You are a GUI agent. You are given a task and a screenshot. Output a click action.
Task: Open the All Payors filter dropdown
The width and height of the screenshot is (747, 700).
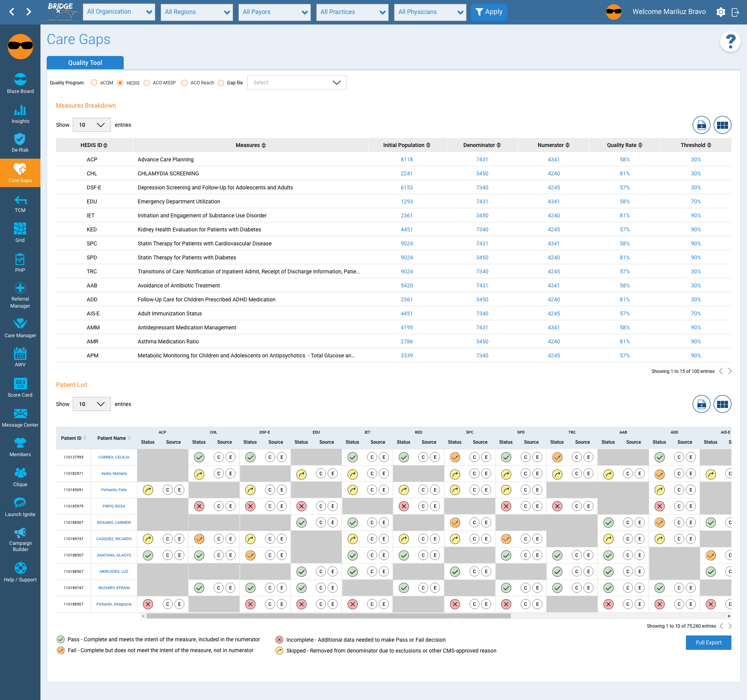coord(275,12)
